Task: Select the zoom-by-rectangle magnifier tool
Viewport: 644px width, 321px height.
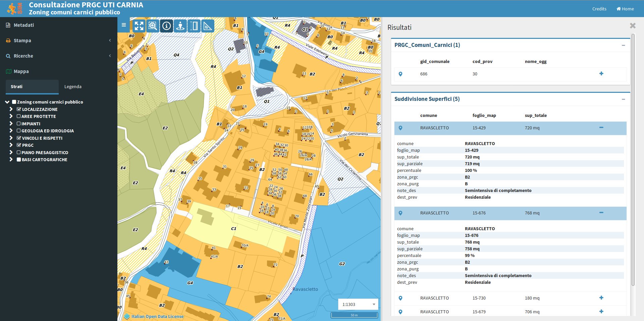Action: coord(153,25)
